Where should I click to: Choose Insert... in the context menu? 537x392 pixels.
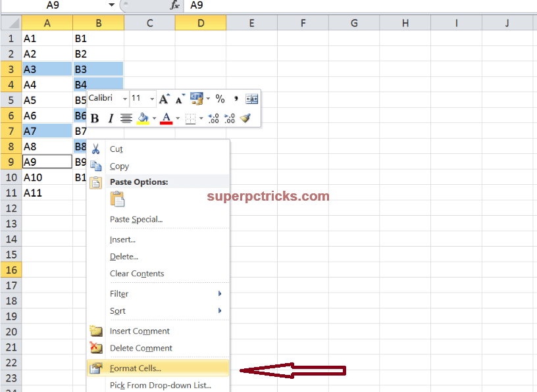click(x=158, y=239)
